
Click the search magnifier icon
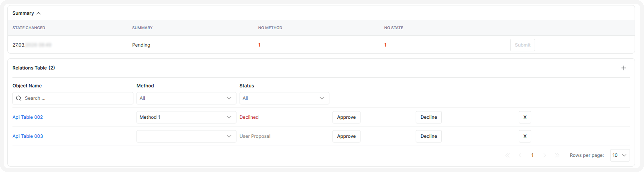tap(18, 98)
